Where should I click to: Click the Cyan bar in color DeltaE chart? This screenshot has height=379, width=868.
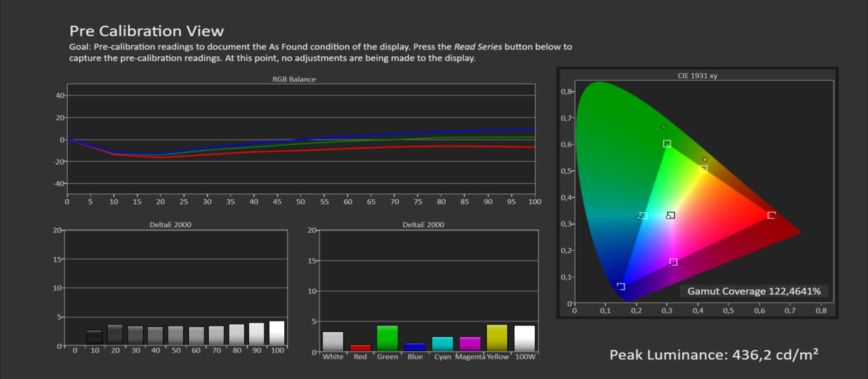(x=442, y=344)
